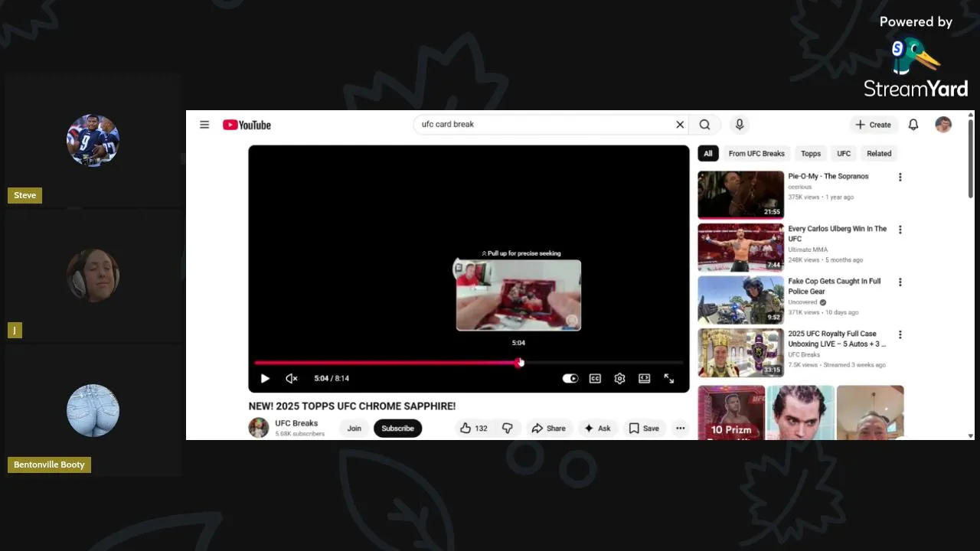Open the account avatar menu
The width and height of the screenshot is (980, 551).
tap(943, 125)
